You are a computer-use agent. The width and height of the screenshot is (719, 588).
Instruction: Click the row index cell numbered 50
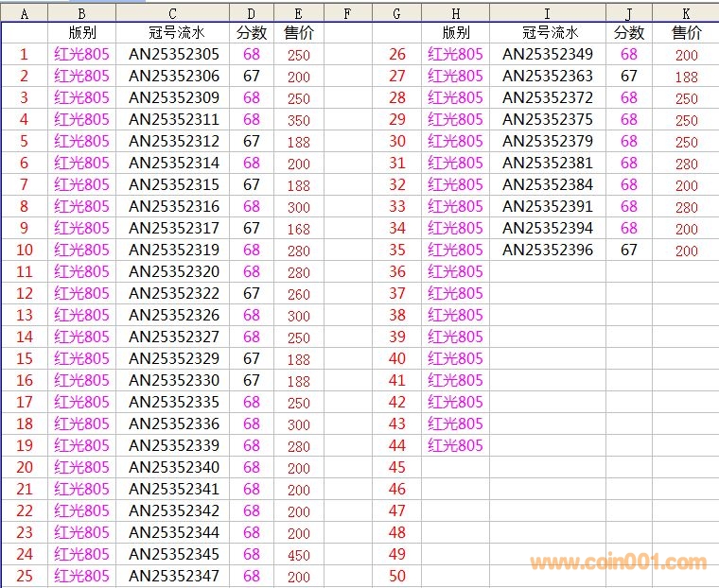point(397,577)
